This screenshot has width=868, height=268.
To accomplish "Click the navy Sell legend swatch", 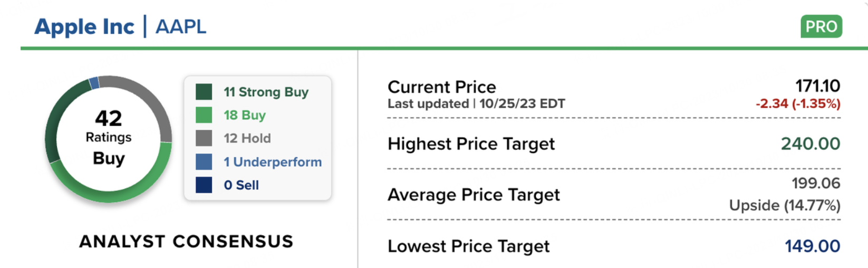I will (x=204, y=185).
